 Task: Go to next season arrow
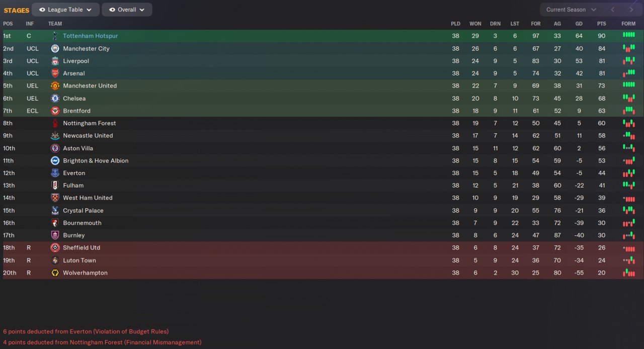[x=631, y=10]
